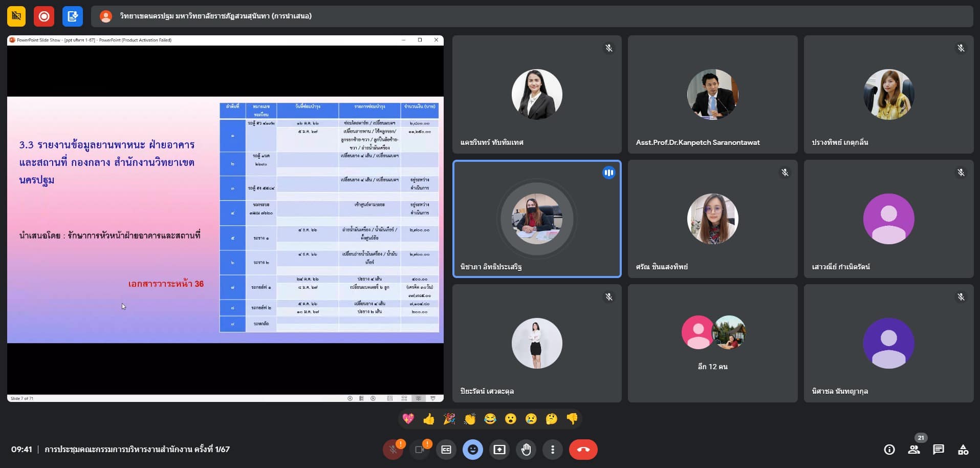
Task: Select Asst.Prof.Dr.Kanpetch Saranontawat's video tile
Action: (712, 94)
